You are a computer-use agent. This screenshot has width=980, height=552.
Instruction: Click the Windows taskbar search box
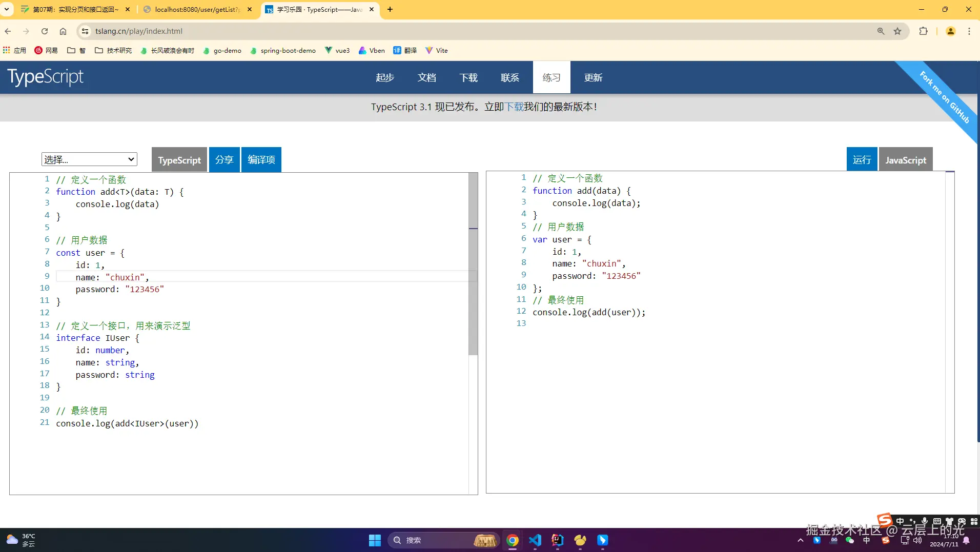pyautogui.click(x=443, y=540)
